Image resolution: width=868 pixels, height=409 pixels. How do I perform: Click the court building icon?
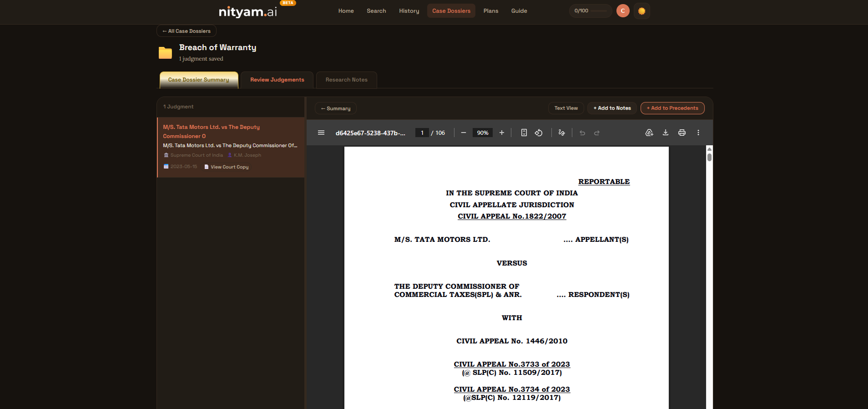[166, 155]
